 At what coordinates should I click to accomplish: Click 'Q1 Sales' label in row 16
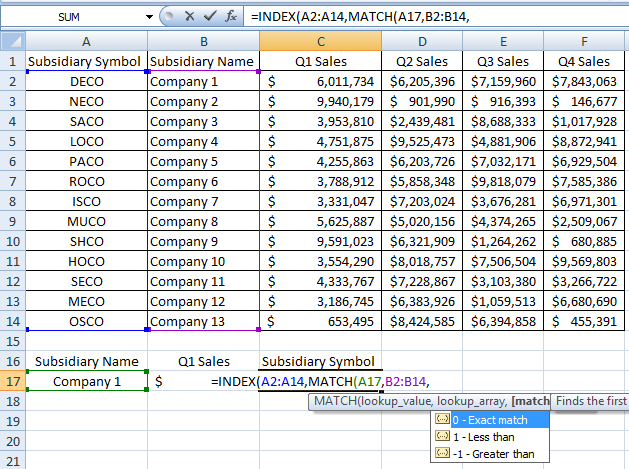(x=203, y=361)
